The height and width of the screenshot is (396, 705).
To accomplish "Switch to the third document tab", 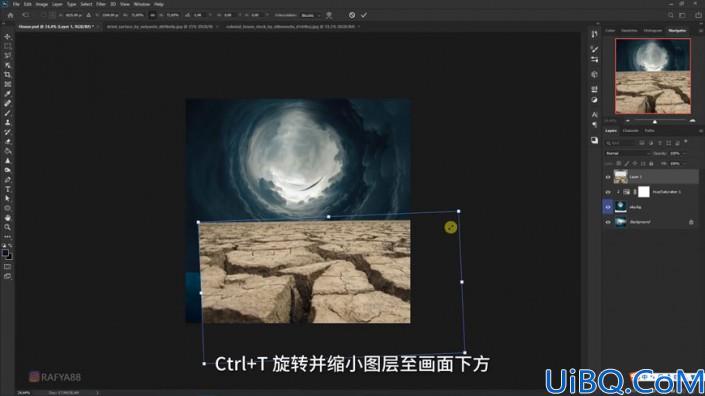I will click(x=291, y=27).
